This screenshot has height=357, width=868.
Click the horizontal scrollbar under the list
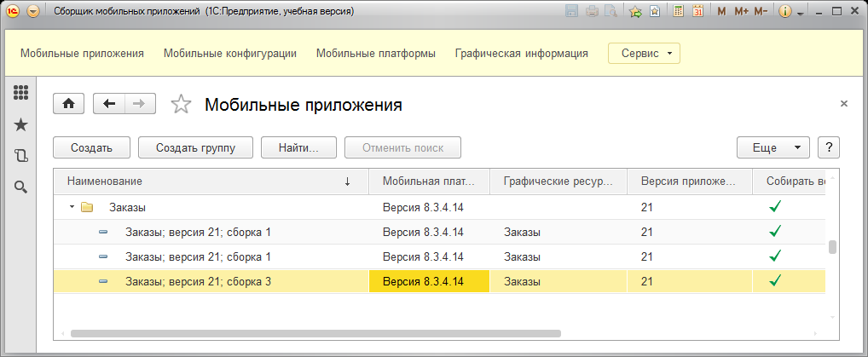[x=315, y=334]
